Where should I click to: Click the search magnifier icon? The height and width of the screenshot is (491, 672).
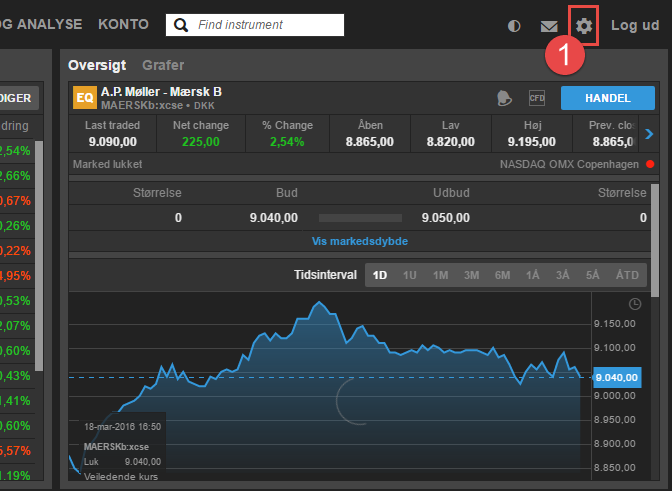(181, 25)
